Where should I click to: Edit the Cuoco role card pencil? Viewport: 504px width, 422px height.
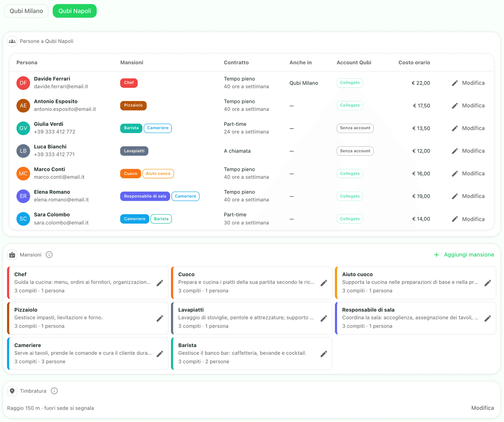point(324,283)
